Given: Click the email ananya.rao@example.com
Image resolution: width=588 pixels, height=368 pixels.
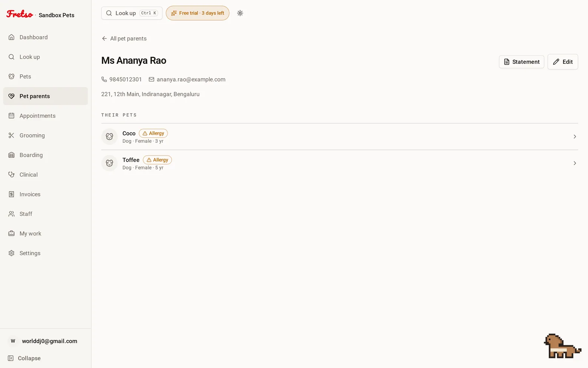Looking at the screenshot, I should pyautogui.click(x=191, y=80).
